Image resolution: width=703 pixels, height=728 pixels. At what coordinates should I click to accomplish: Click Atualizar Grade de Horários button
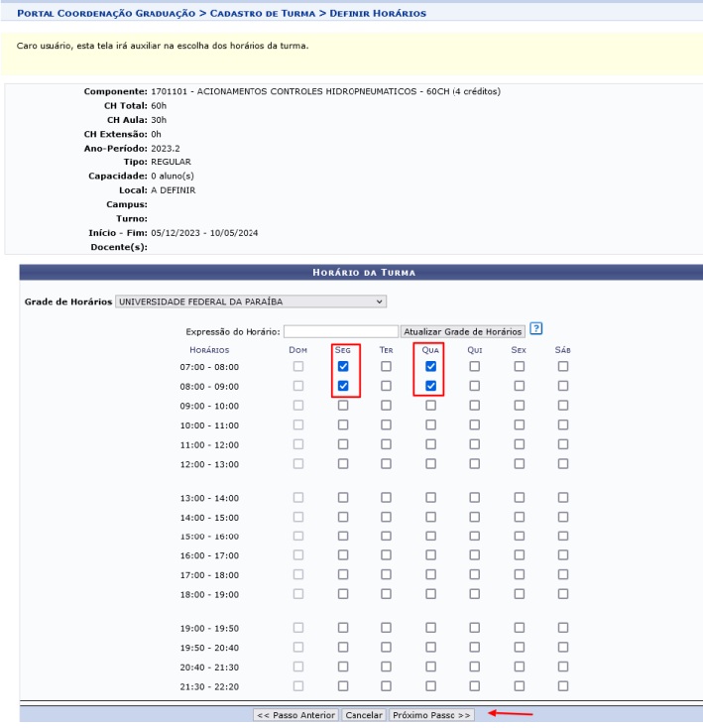(463, 331)
